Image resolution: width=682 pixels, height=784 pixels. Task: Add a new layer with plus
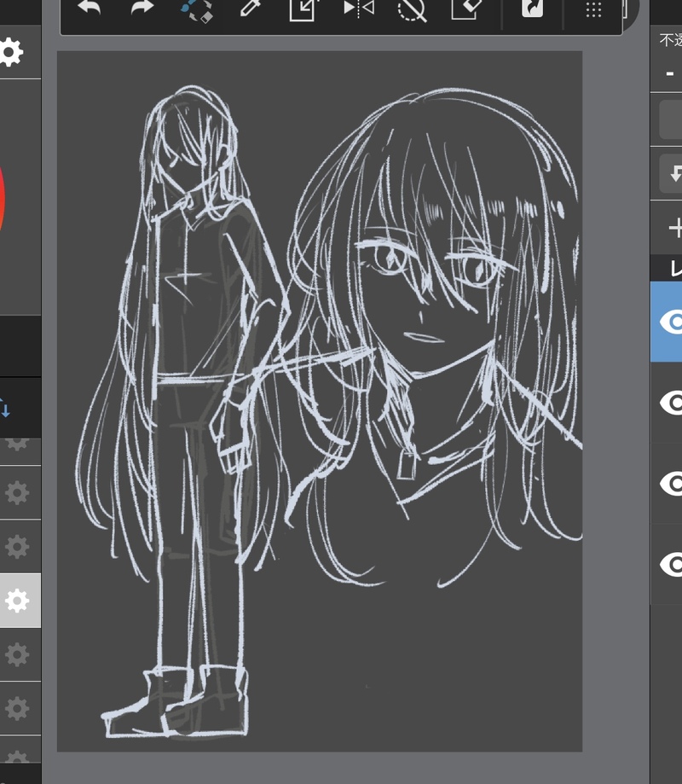coord(675,228)
